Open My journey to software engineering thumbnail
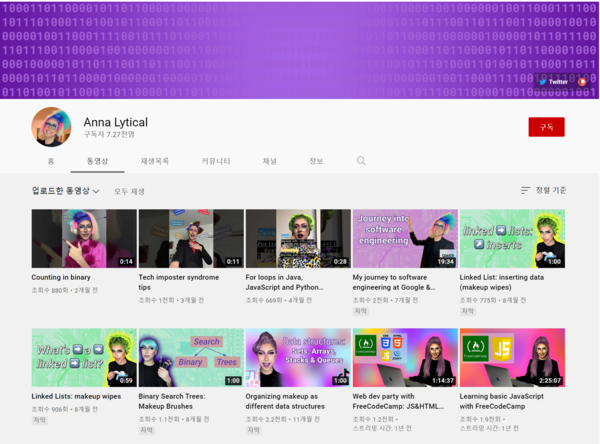This screenshot has height=444, width=600. click(x=405, y=238)
